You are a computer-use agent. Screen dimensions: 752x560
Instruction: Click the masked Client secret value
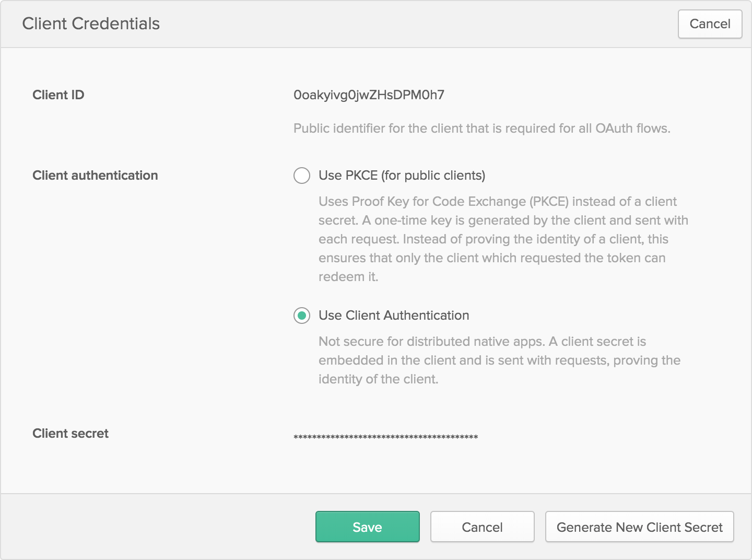click(385, 437)
